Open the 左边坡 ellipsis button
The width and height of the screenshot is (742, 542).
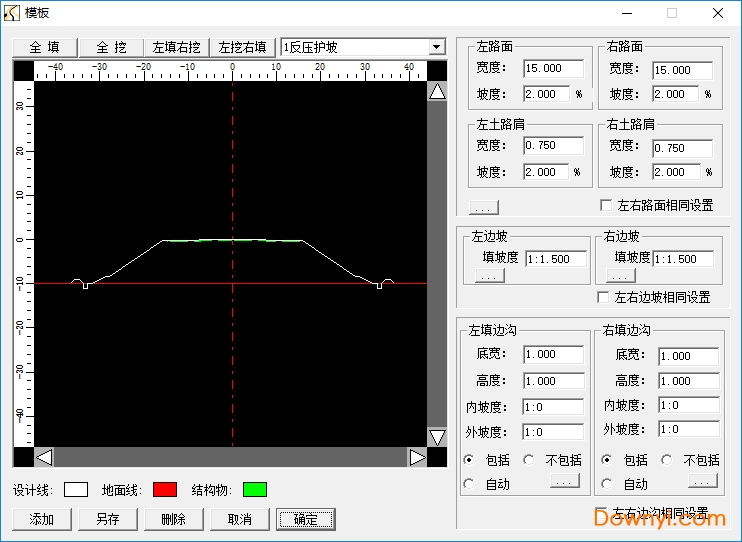tap(489, 276)
